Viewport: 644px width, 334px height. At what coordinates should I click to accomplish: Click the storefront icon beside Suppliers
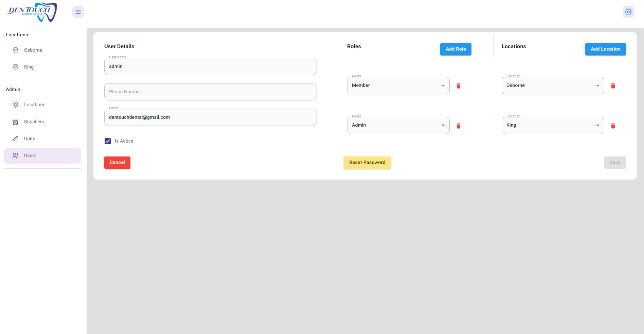coord(15,122)
